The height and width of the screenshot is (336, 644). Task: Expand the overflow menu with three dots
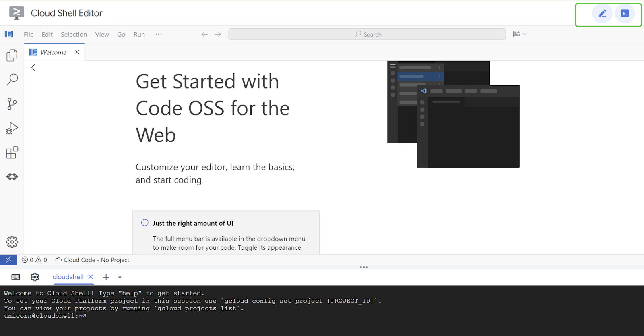pyautogui.click(x=159, y=34)
